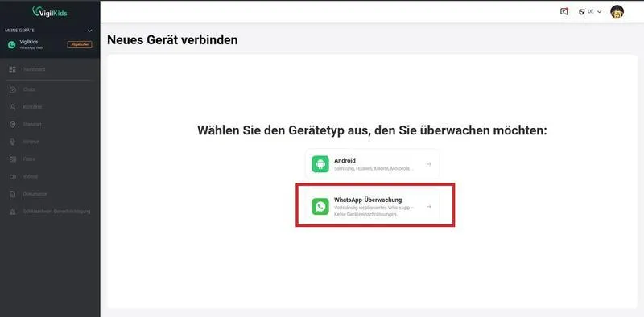
Task: Open Dokumente in the sidebar menu
Action: tap(35, 194)
